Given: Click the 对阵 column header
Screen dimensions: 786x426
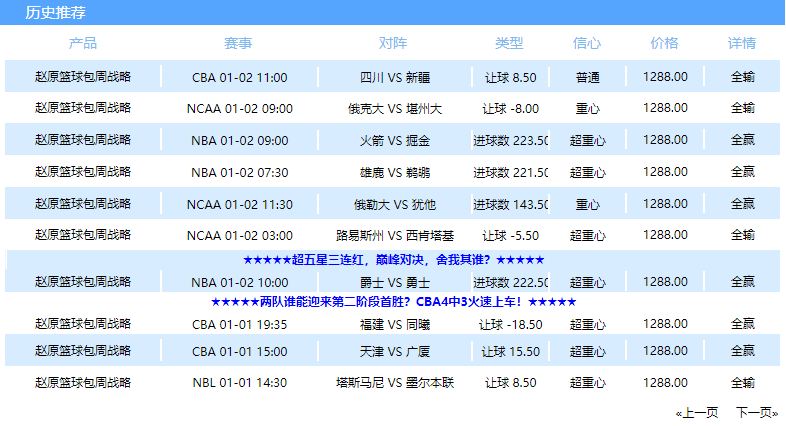Looking at the screenshot, I should click(x=393, y=43).
